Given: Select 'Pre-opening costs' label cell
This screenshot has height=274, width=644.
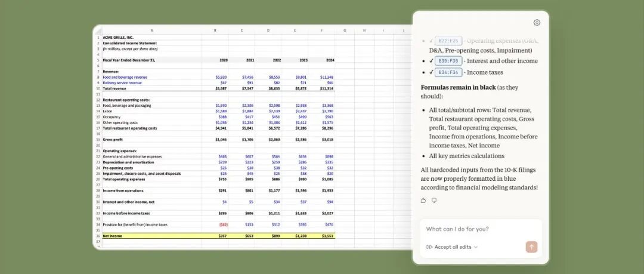Looking at the screenshot, I should click(151, 168).
